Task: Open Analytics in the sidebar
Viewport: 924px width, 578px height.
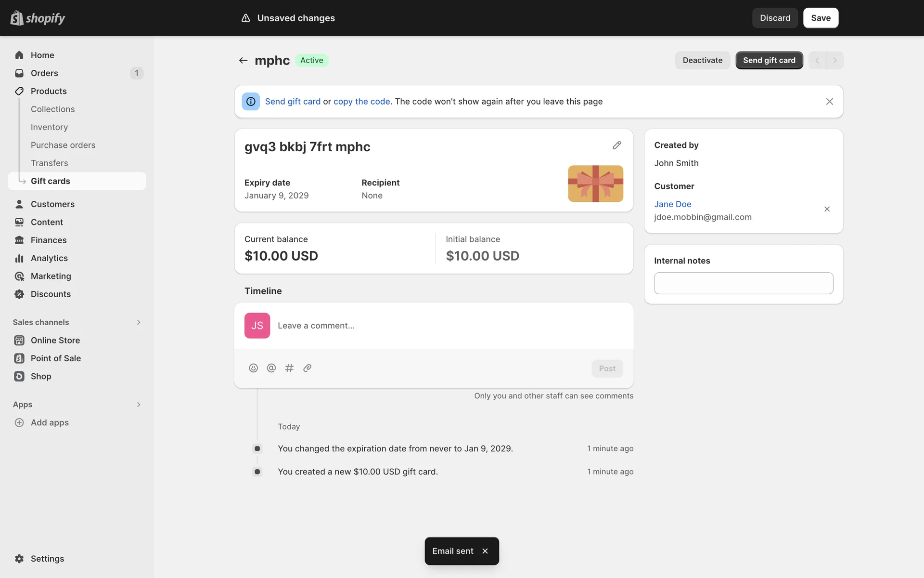Action: click(49, 258)
